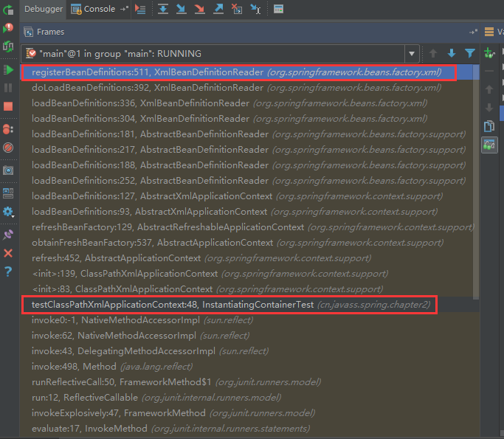The height and width of the screenshot is (439, 504).
Task: Click Run to Cursor icon
Action: tap(255, 9)
